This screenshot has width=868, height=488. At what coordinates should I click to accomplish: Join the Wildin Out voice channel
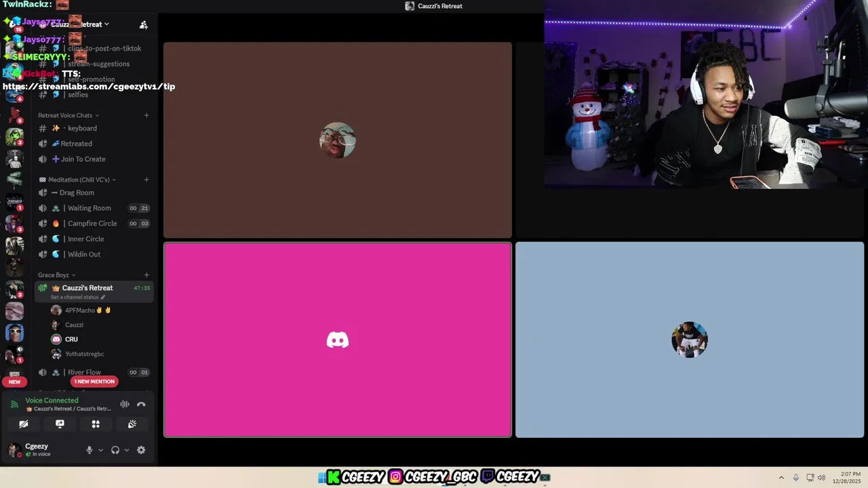coord(94,254)
